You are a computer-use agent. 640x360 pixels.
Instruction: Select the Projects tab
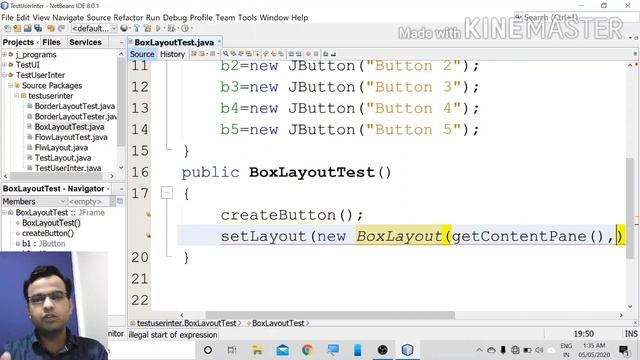(x=18, y=42)
